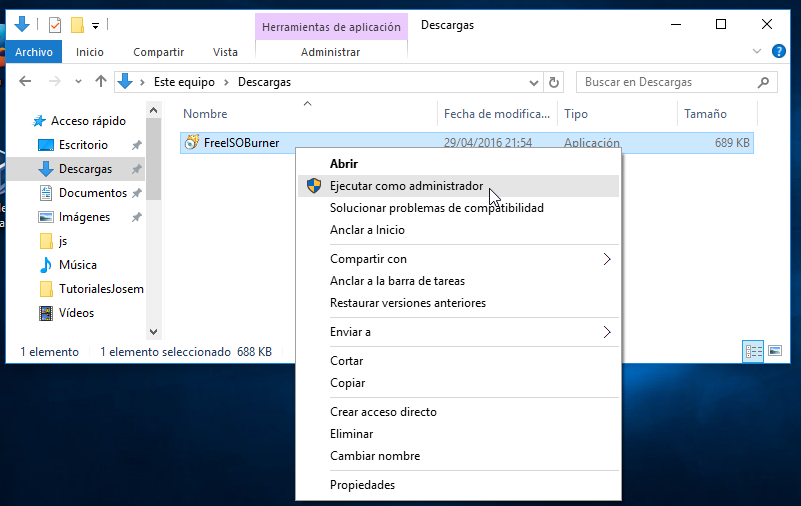Click the pin icon next to Descargas

136,169
